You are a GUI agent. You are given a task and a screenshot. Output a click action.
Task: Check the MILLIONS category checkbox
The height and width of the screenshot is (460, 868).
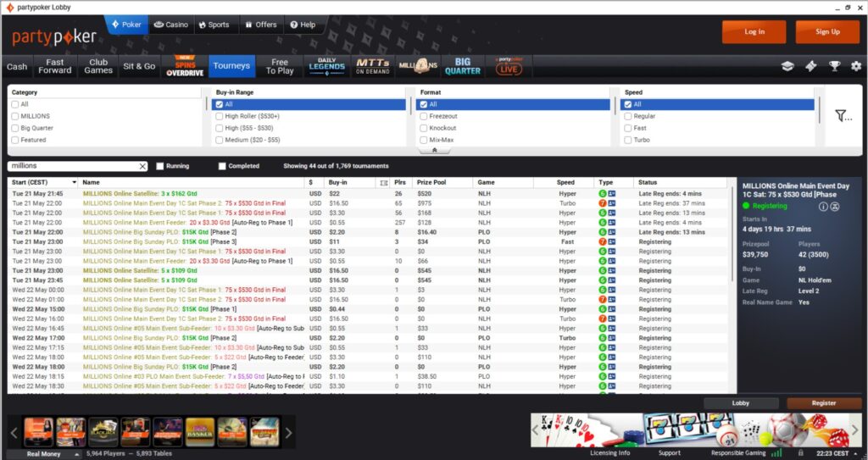15,116
